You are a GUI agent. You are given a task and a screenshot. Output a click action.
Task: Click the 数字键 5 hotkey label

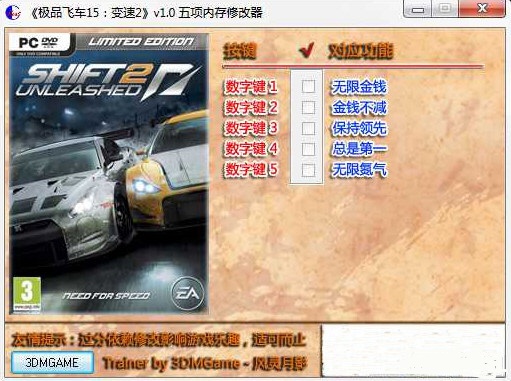(x=251, y=170)
